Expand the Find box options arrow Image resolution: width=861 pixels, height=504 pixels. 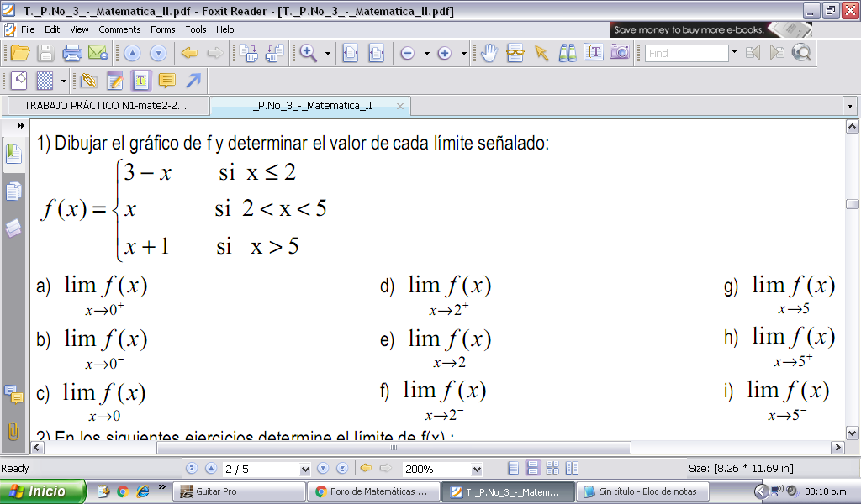tap(734, 52)
